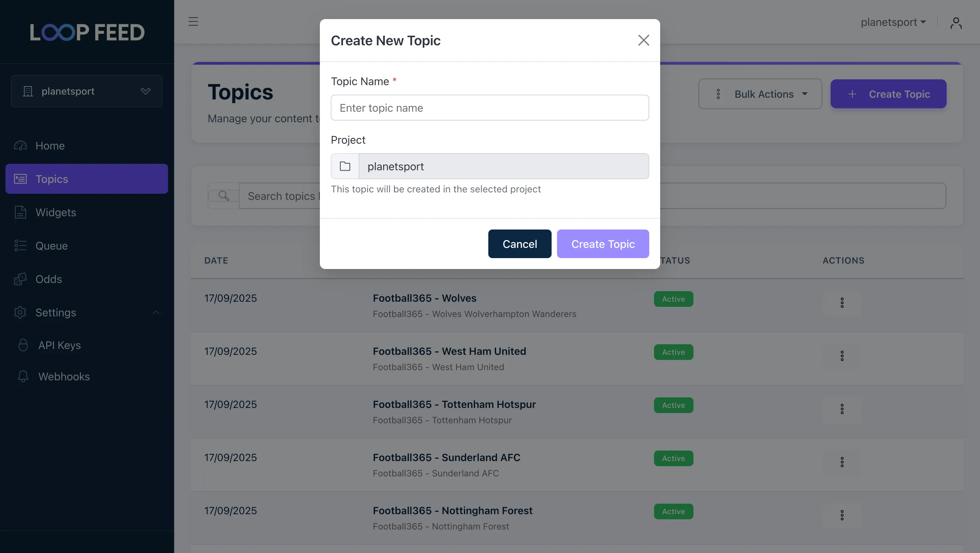Open actions menu for Football365 - Wolves
980x553 pixels.
tap(842, 302)
